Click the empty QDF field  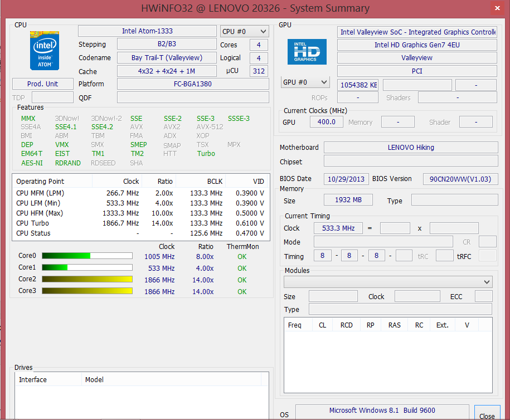click(193, 97)
